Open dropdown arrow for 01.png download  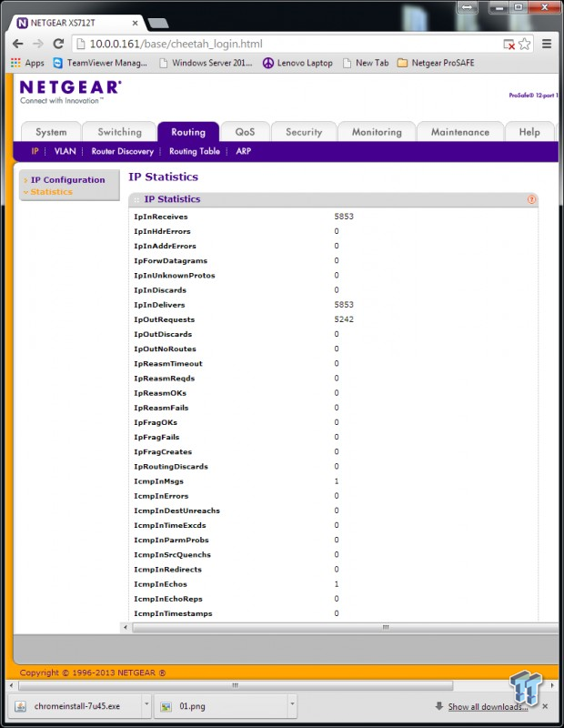pyautogui.click(x=292, y=704)
